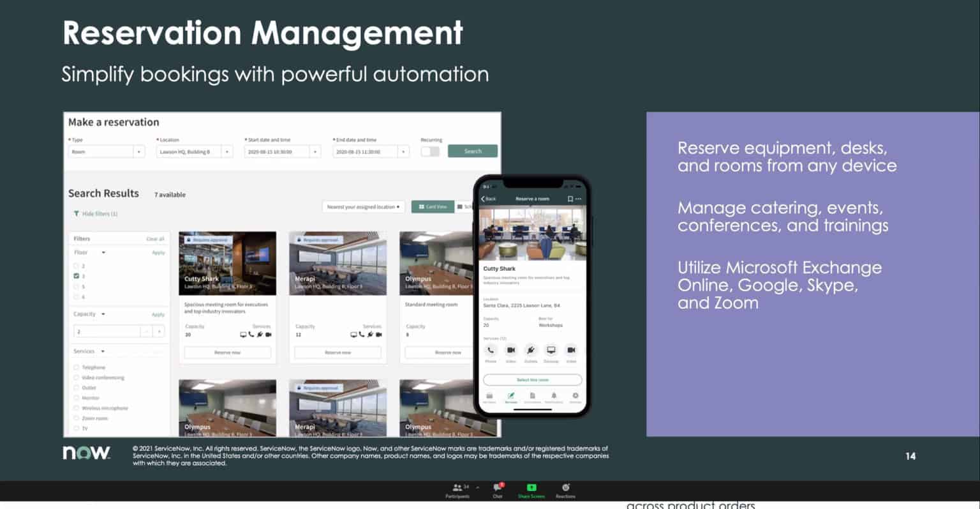Select the Phone service icon on mobile screen

(491, 350)
